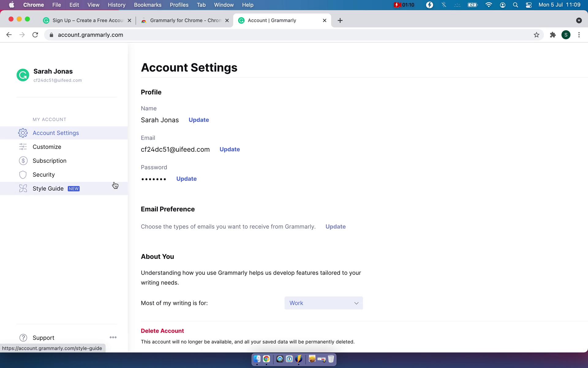
Task: Open Finder from the Dock
Action: [257, 359]
